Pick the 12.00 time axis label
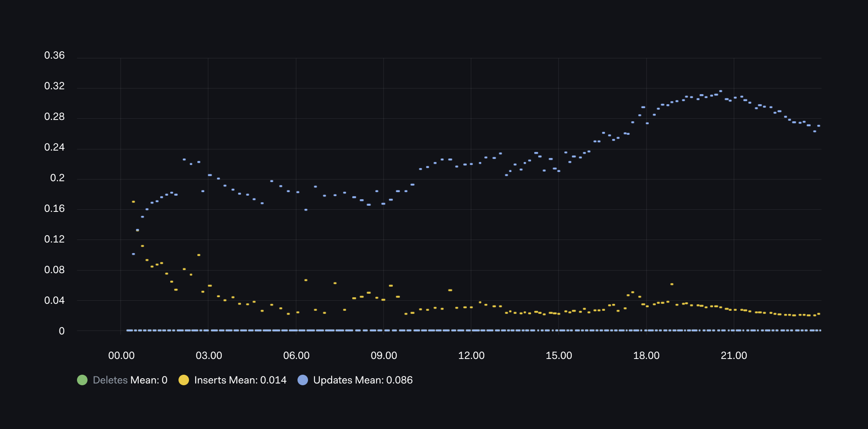Image resolution: width=868 pixels, height=429 pixels. click(471, 355)
